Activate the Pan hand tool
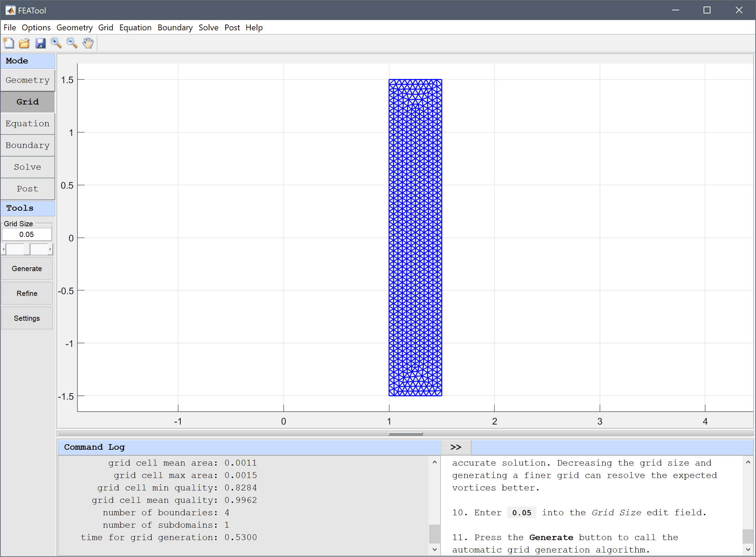 [x=88, y=43]
